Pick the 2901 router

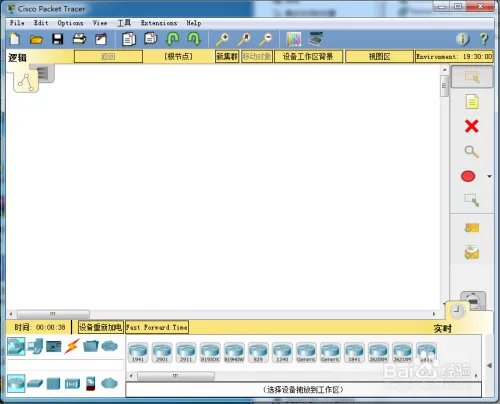click(162, 353)
